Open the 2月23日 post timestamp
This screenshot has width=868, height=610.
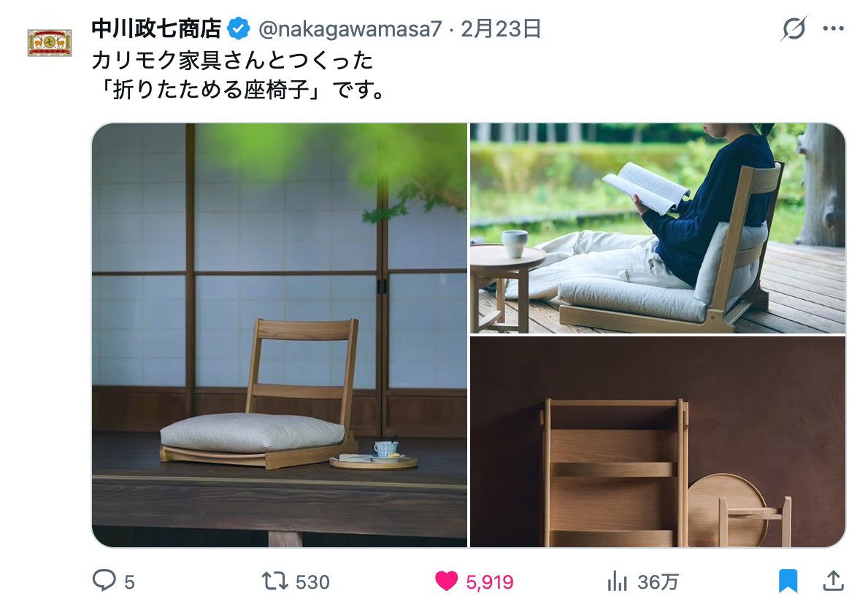pos(500,28)
